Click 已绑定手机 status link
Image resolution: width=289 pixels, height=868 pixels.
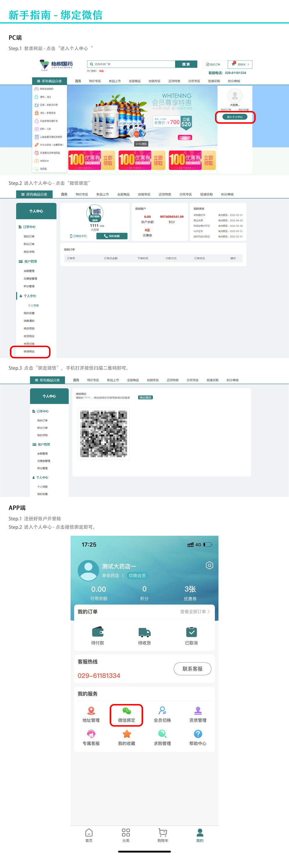point(78,236)
